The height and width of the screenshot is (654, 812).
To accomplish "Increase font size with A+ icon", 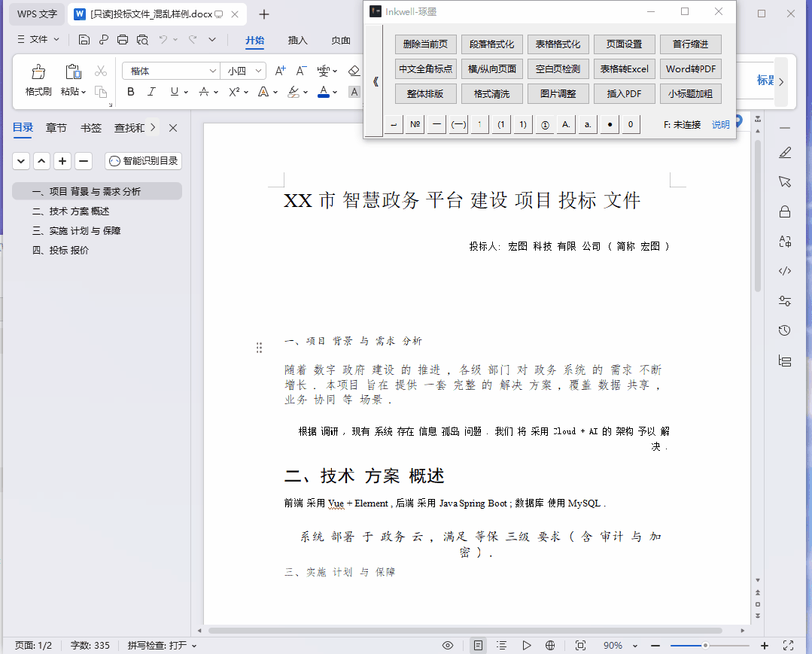I will coord(280,71).
